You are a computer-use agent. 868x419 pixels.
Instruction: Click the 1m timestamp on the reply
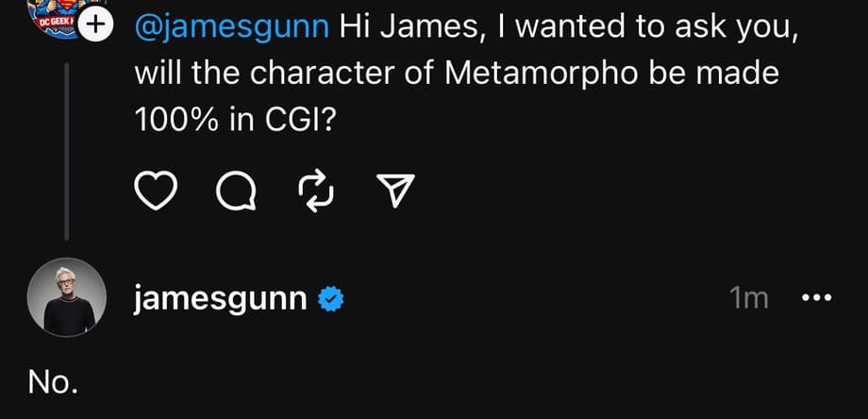pos(749,299)
